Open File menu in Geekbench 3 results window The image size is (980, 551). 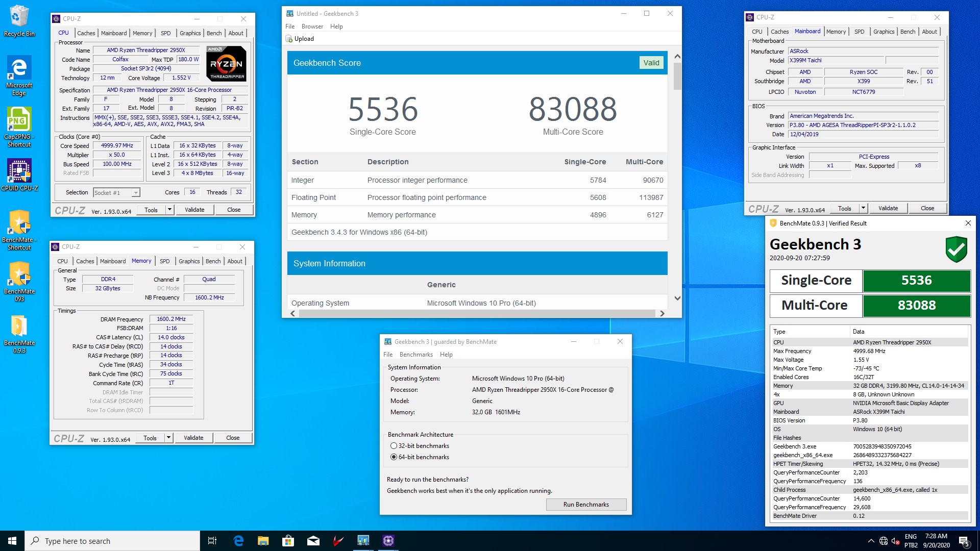click(290, 27)
